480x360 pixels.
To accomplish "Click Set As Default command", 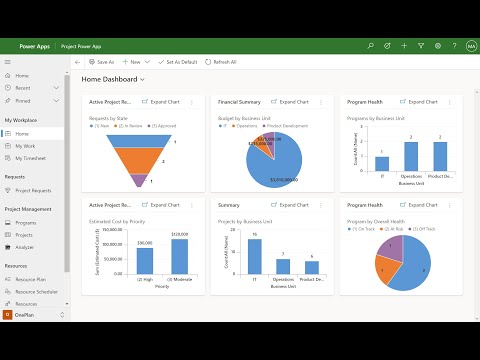I will coord(178,62).
